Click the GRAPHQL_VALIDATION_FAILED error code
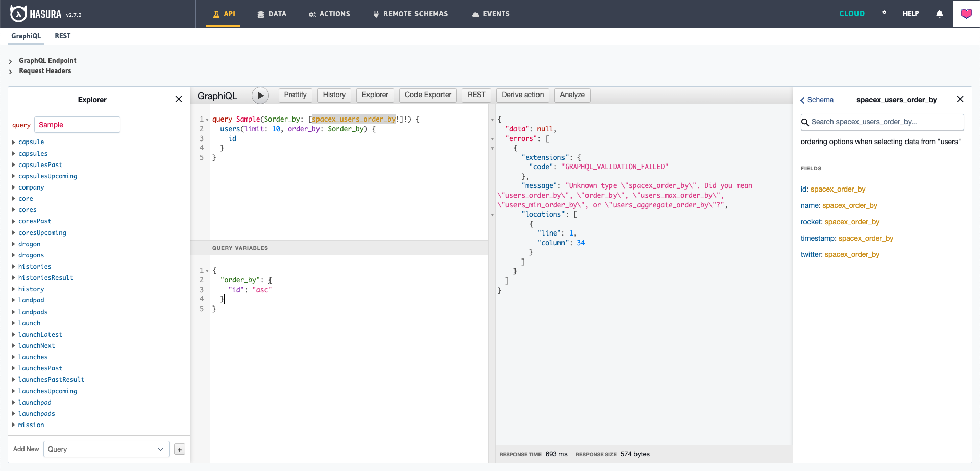Image resolution: width=980 pixels, height=471 pixels. (615, 167)
